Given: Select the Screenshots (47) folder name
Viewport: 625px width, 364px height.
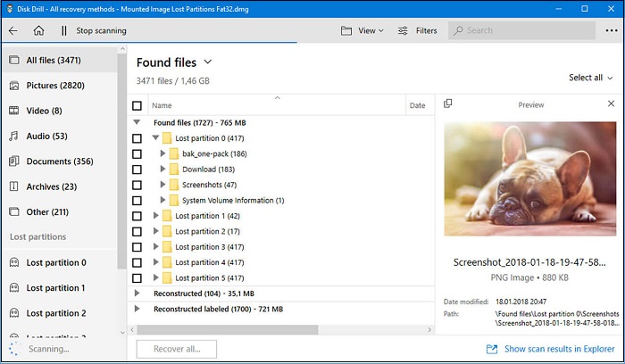Looking at the screenshot, I should click(209, 185).
